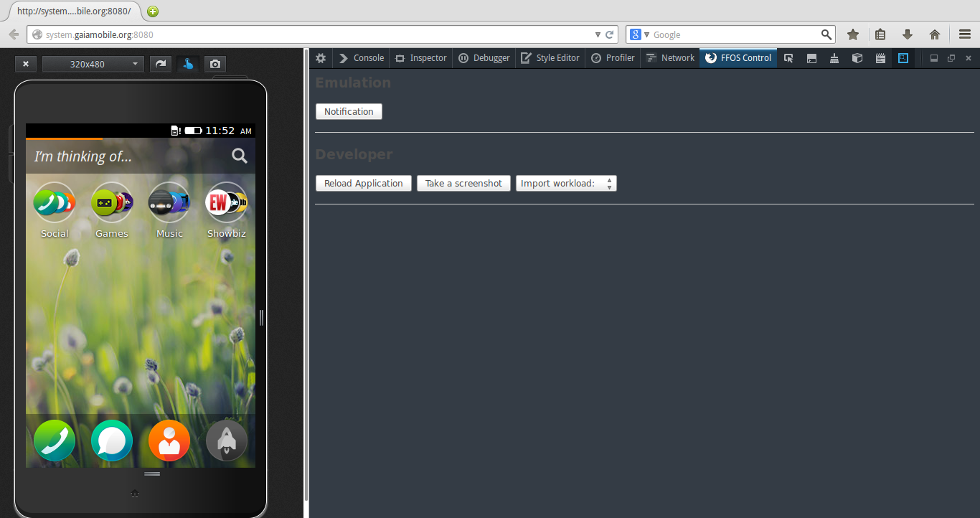Toggle the split console view
This screenshot has width=980, height=518.
811,58
